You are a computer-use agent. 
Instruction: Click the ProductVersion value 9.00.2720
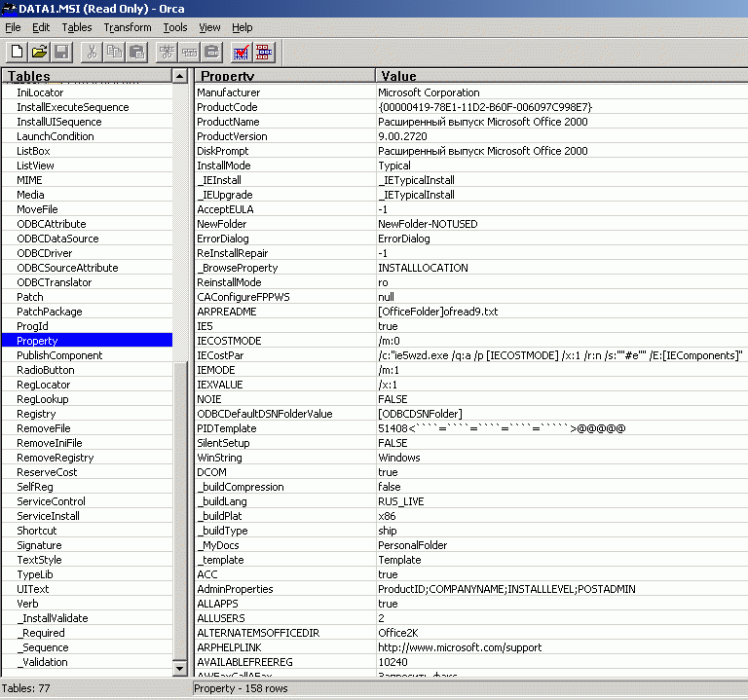[402, 136]
